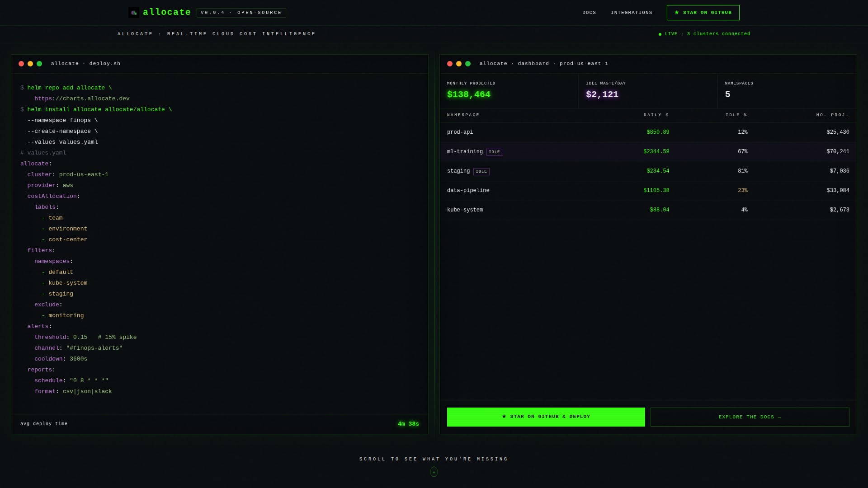Click the Explore the Docs button
The width and height of the screenshot is (868, 488).
[x=750, y=417]
